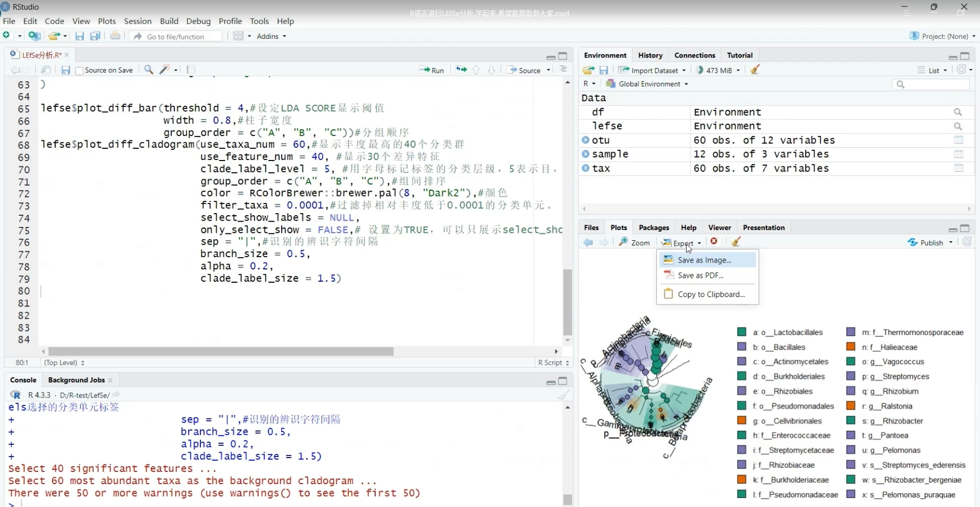Show document outline icon in editor

(x=563, y=70)
